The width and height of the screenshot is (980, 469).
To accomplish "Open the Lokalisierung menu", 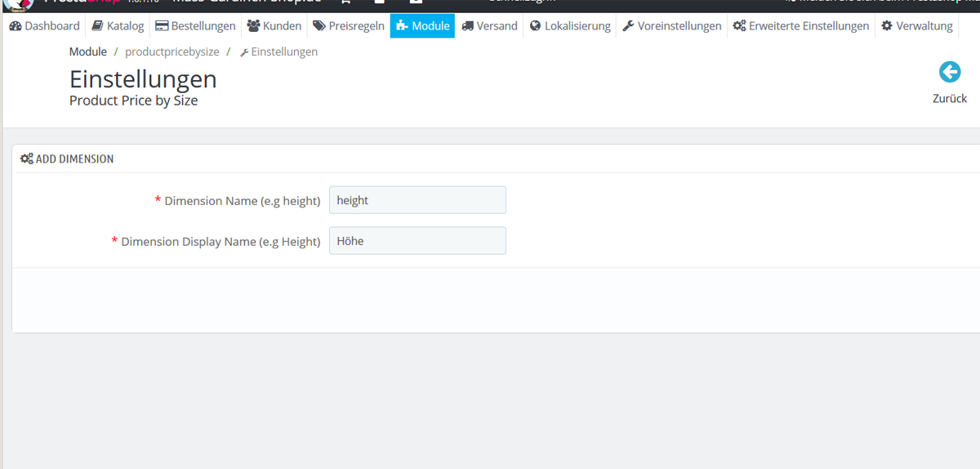I will point(570,26).
